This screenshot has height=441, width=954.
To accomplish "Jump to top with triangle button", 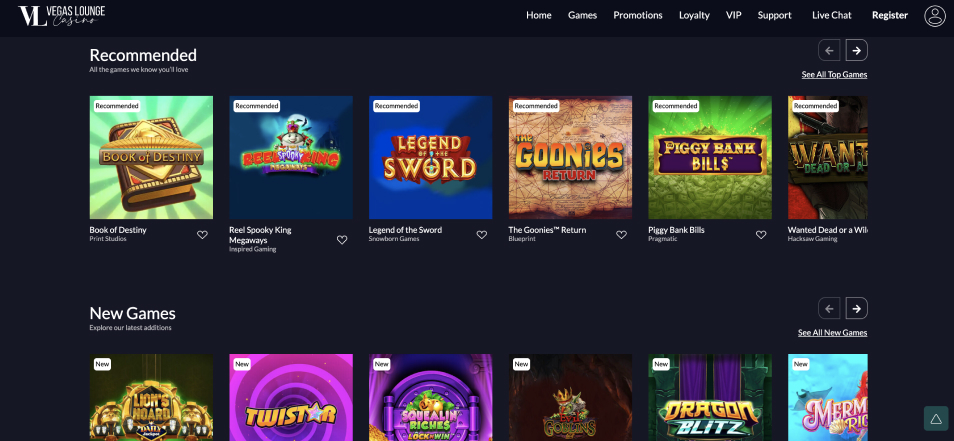I will click(x=936, y=418).
